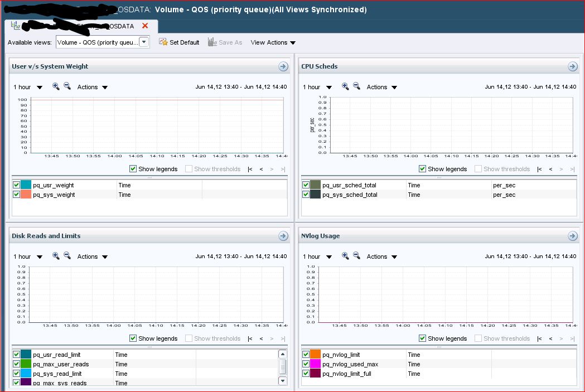This screenshot has width=585, height=392.
Task: Toggle pq_usr_weight legend checkbox
Action: (16, 185)
